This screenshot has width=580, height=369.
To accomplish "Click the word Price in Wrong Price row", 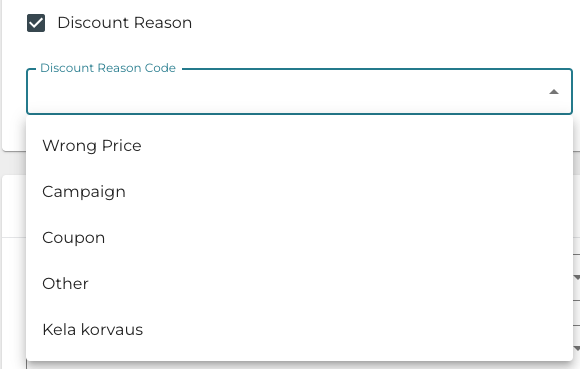I will coord(122,145).
